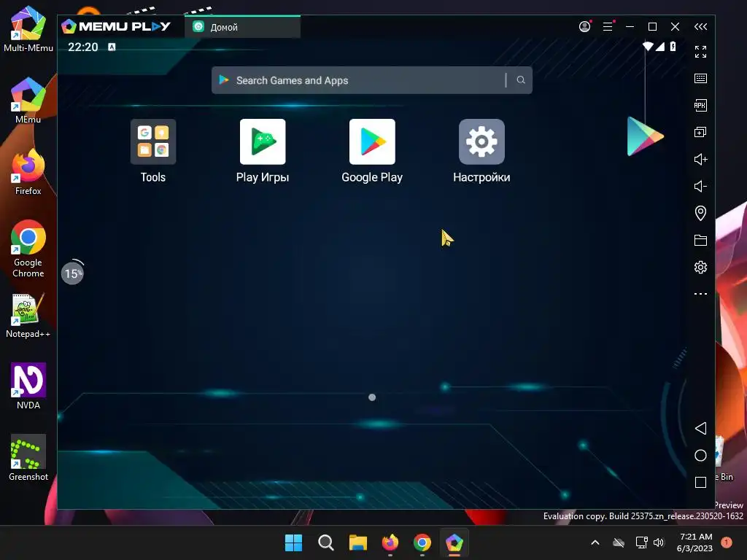Collapse sidebar with triple chevron arrows
This screenshot has width=747, height=560.
[x=700, y=27]
